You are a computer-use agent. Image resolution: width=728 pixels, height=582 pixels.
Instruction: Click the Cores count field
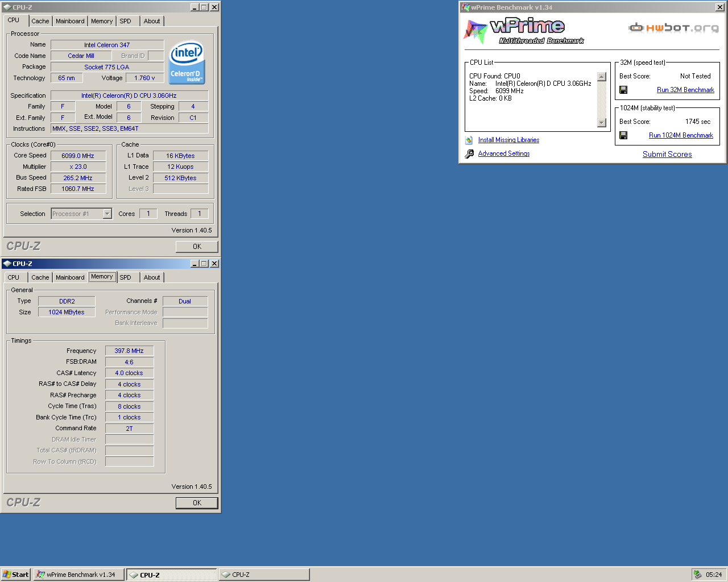coord(148,214)
